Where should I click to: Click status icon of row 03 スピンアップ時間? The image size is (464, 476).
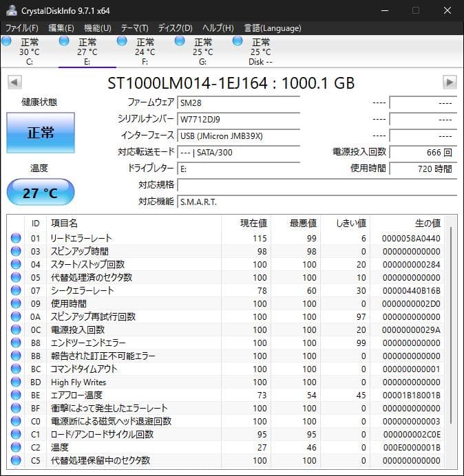16,251
